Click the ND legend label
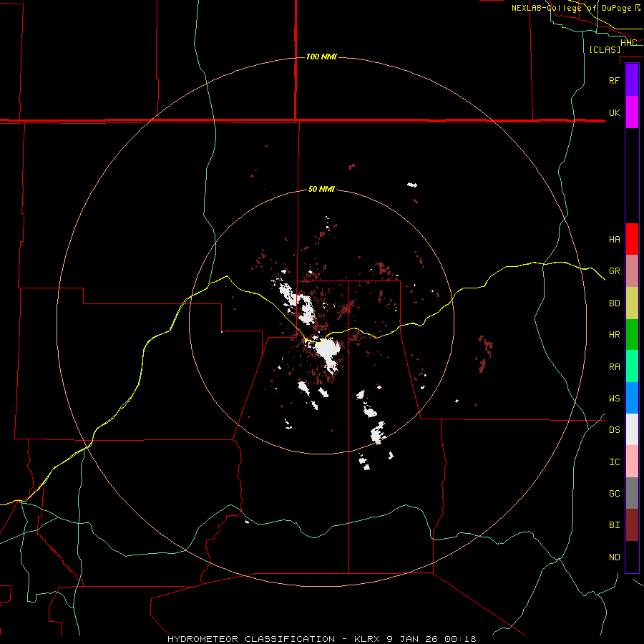This screenshot has height=644, width=644. (x=614, y=557)
